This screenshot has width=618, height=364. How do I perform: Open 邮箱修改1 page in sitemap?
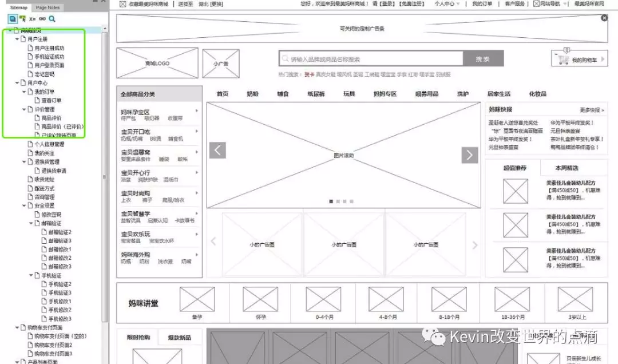tap(60, 249)
